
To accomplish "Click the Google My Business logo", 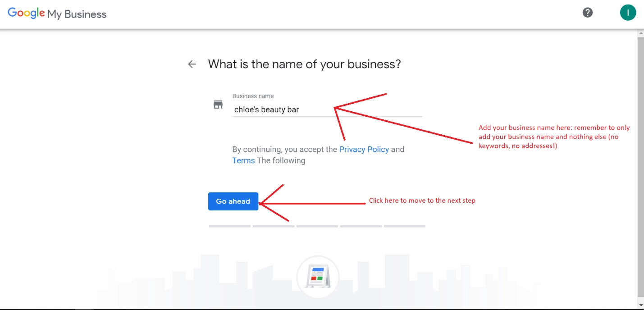I will [x=57, y=14].
